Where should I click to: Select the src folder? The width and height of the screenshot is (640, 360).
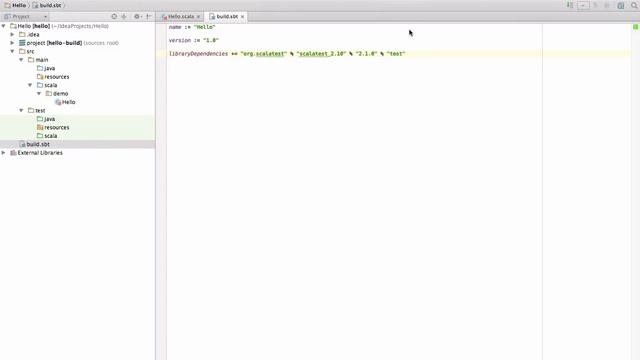(27, 51)
